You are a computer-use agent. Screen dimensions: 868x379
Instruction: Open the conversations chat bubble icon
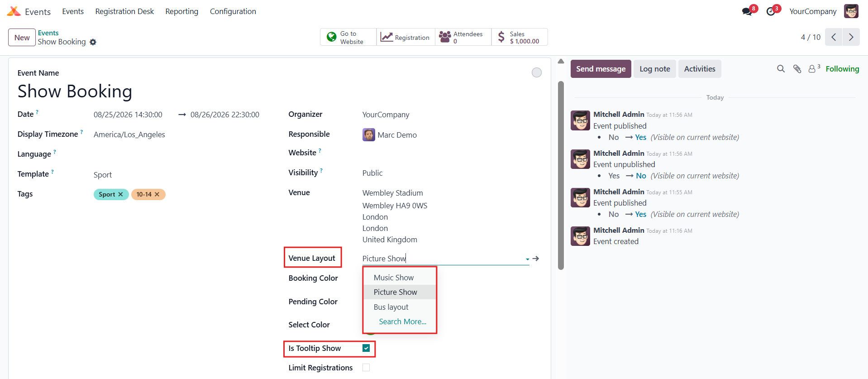747,11
